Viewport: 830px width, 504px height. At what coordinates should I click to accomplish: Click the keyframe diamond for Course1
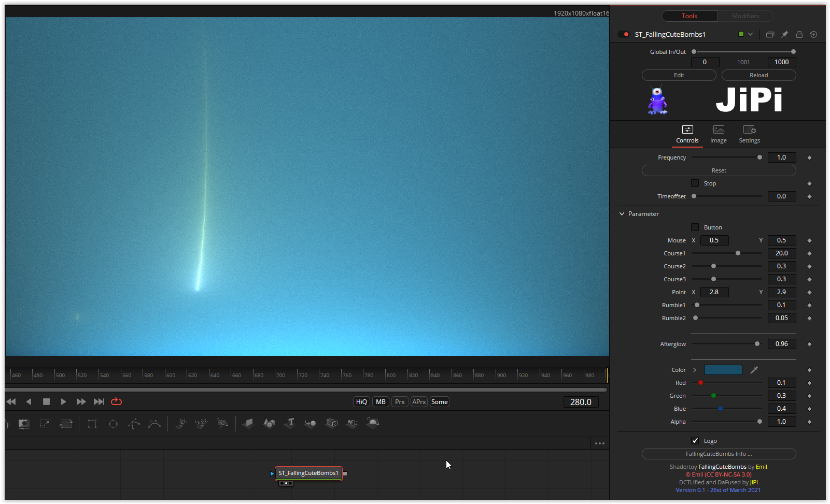click(x=809, y=253)
